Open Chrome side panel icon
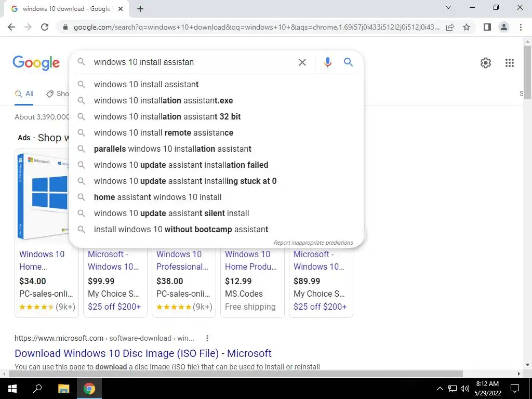Screen dimensions: 532x399 487,27
